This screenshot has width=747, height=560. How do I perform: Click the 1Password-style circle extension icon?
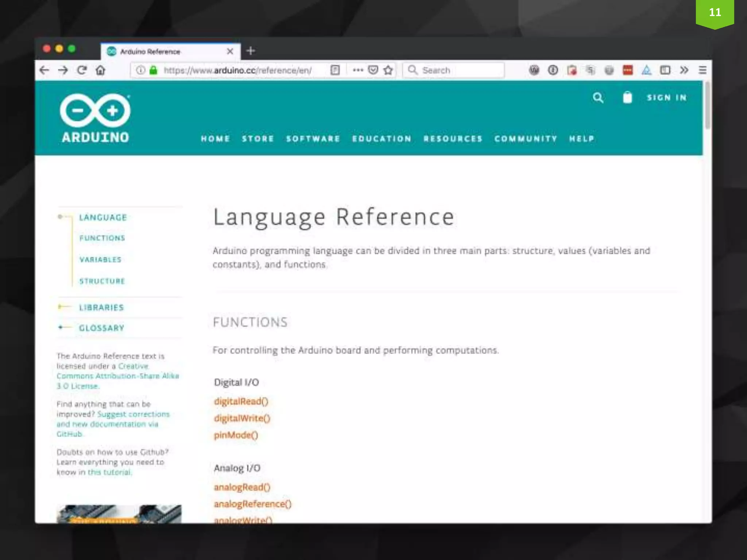pos(553,70)
